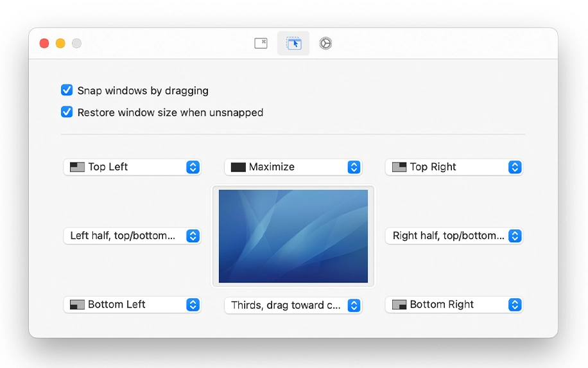Open the general settings gear tab

(x=325, y=44)
